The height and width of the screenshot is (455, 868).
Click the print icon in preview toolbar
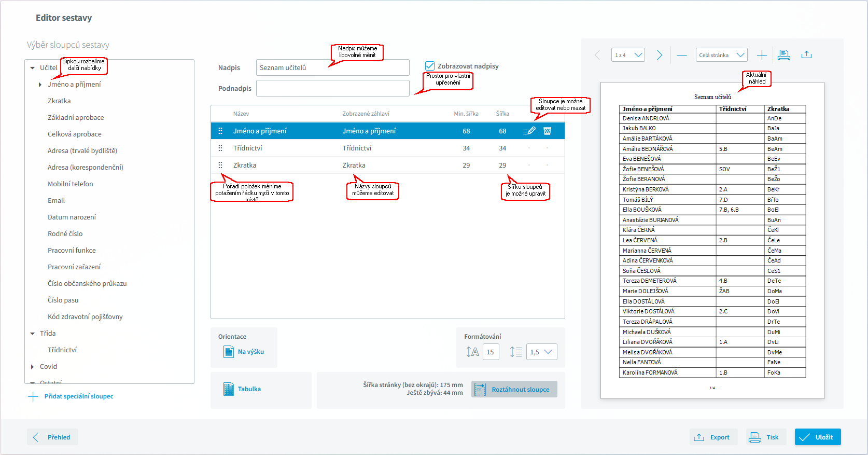pos(784,55)
